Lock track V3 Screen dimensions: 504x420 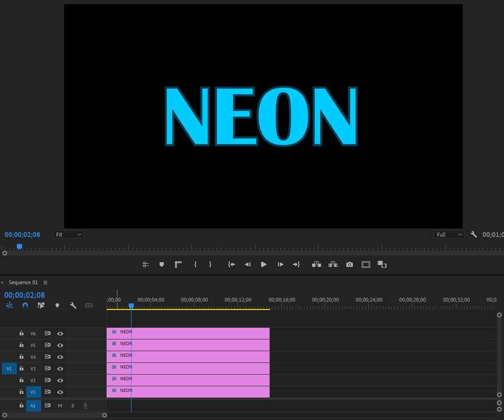click(x=22, y=368)
